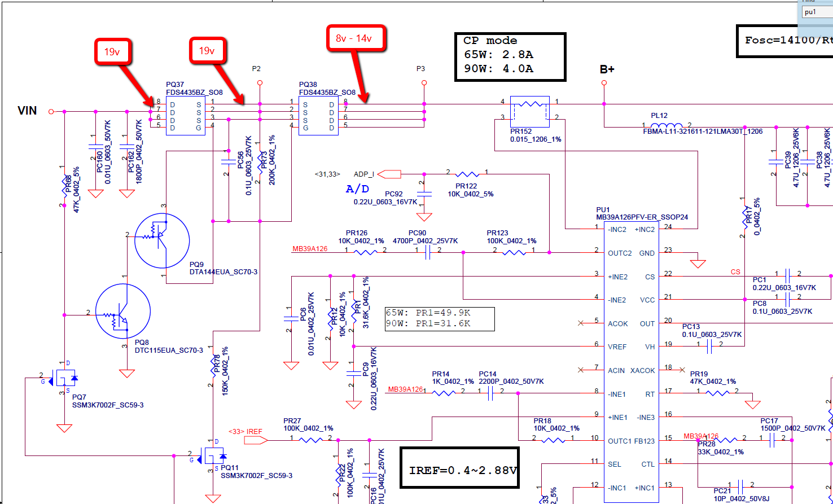
Task: Click the "65W: PR1=49.9K" note line
Action: tap(428, 313)
